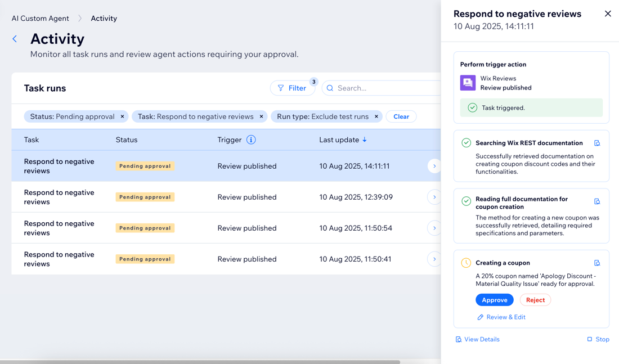Click the Trigger column info icon
Image resolution: width=619 pixels, height=364 pixels.
click(x=251, y=140)
